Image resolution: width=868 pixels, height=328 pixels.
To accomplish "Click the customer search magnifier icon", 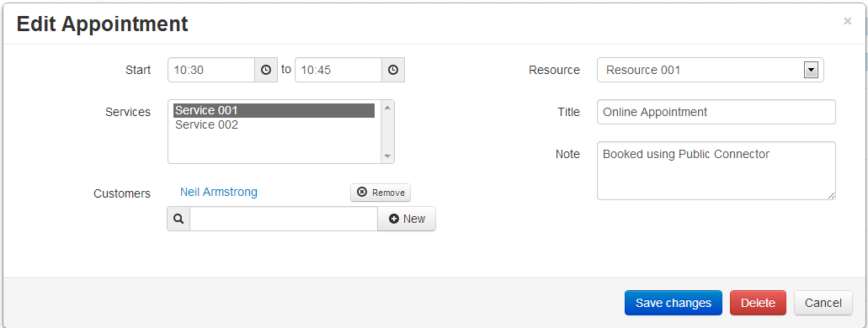I will coord(178,219).
